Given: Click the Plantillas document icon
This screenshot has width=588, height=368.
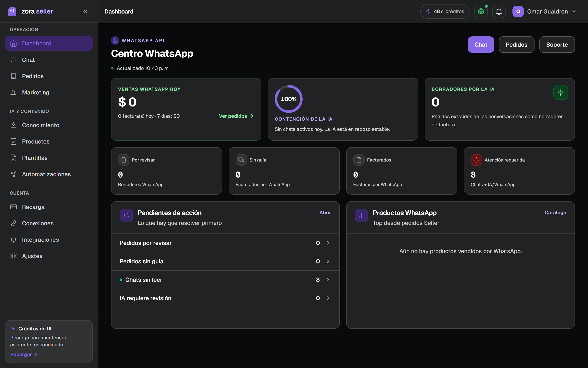Looking at the screenshot, I should (x=14, y=158).
